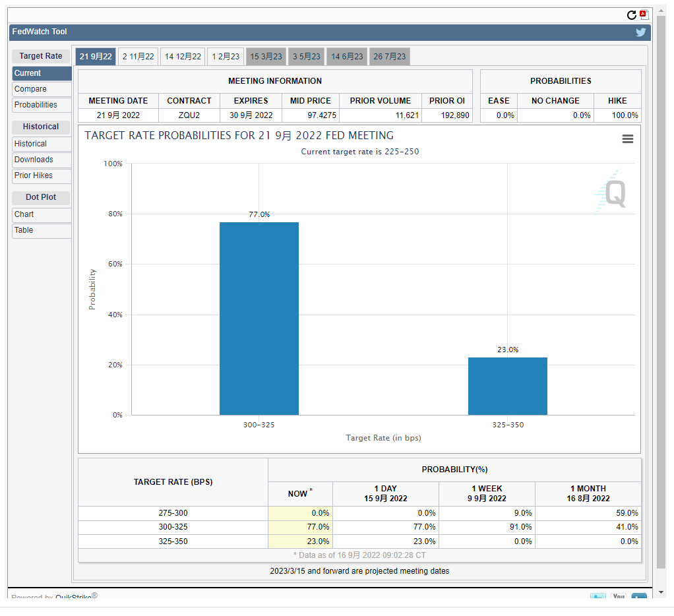Open the Dot Plot Table item
The height and width of the screenshot is (616, 674).
pyautogui.click(x=42, y=230)
